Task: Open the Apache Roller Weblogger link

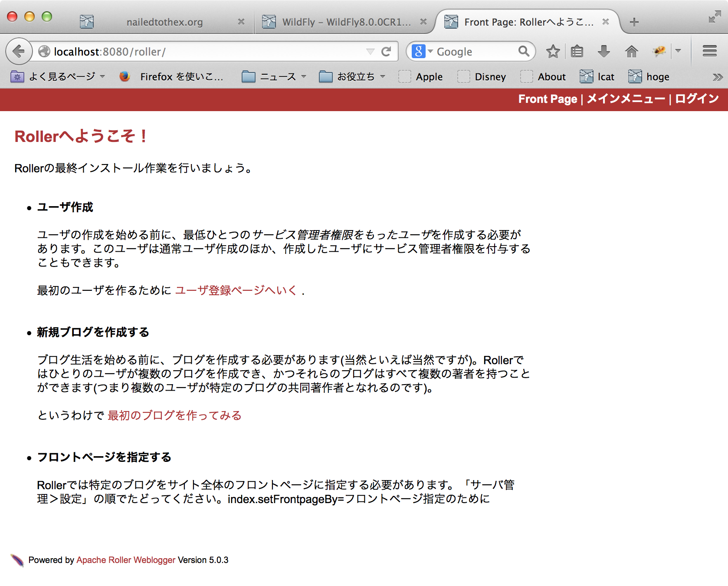Action: click(x=126, y=560)
